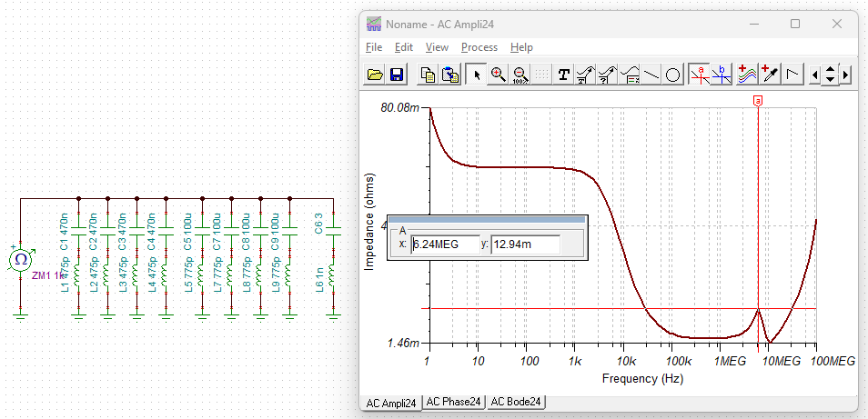Click the C1 470n capacitor label
The width and height of the screenshot is (868, 419).
tap(65, 231)
